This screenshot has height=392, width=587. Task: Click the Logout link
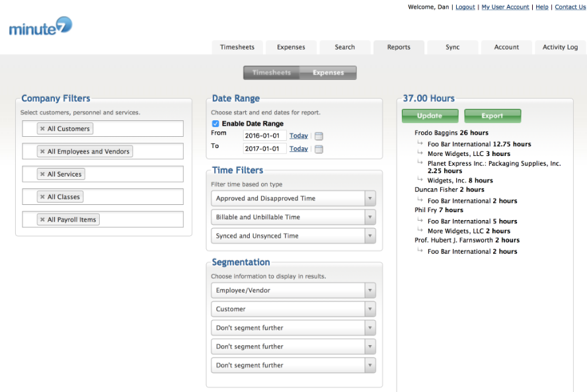465,7
